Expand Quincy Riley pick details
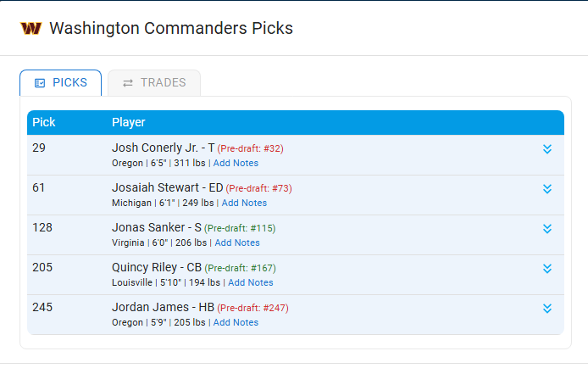This screenshot has height=368, width=588. pos(547,269)
